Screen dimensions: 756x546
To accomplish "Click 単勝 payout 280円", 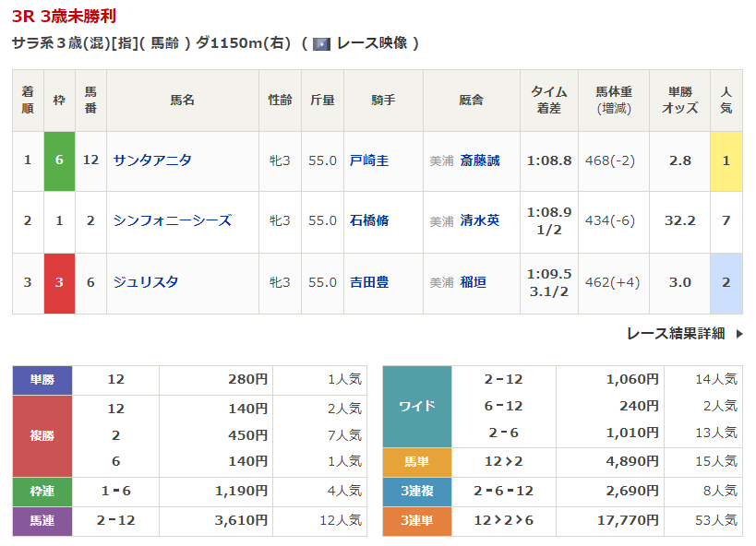I will pos(247,380).
